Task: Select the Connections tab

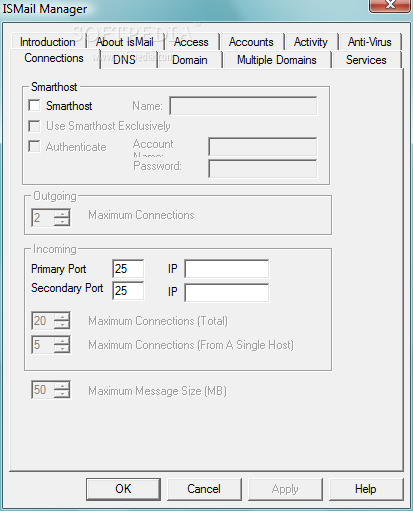Action: 54,58
